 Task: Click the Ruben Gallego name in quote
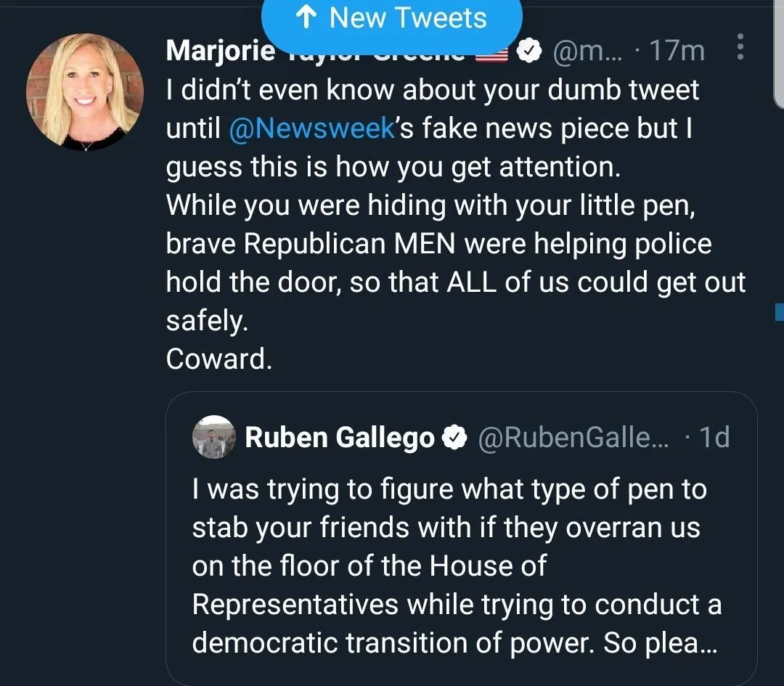coord(340,438)
